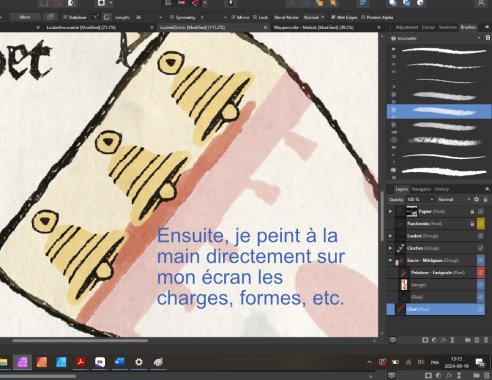This screenshot has width=492, height=380.
Task: Toggle visibility of Parchemin layer
Action: tap(481, 224)
